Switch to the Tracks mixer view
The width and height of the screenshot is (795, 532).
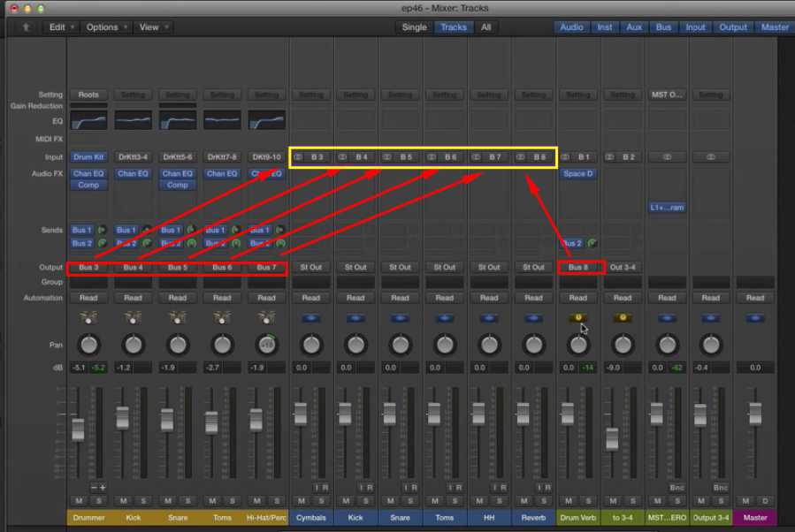point(454,27)
